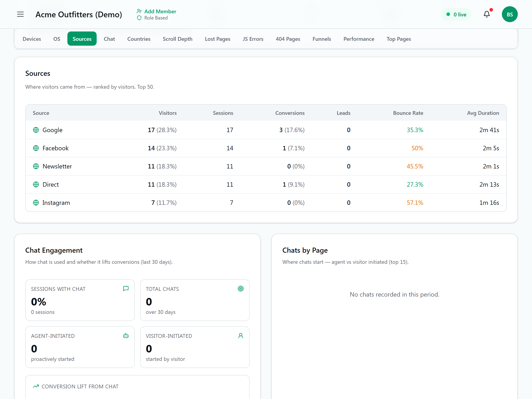532x399 pixels.
Task: Open the Lost Pages tab
Action: (x=217, y=39)
